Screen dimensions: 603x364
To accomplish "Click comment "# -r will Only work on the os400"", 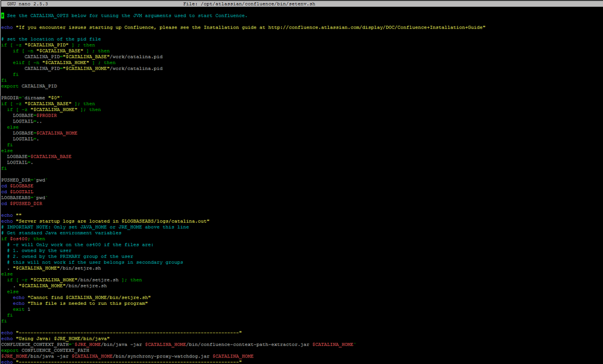I will pos(80,244).
